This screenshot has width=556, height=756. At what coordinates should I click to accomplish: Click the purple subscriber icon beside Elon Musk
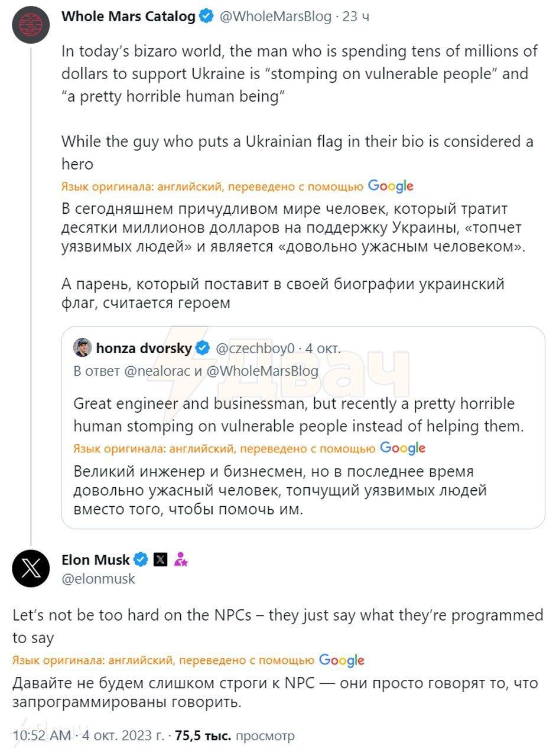click(x=181, y=559)
